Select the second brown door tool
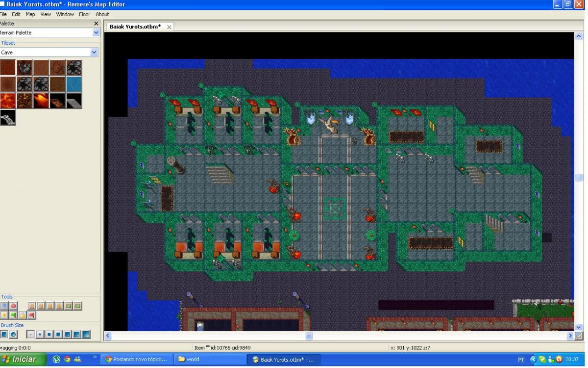 click(x=41, y=306)
